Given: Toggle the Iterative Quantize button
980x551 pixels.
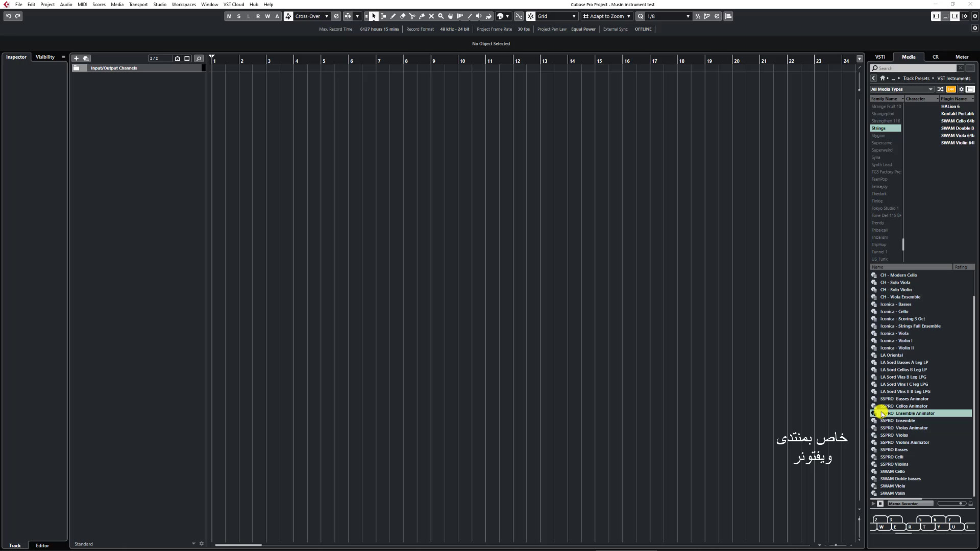Looking at the screenshot, I should [x=698, y=16].
